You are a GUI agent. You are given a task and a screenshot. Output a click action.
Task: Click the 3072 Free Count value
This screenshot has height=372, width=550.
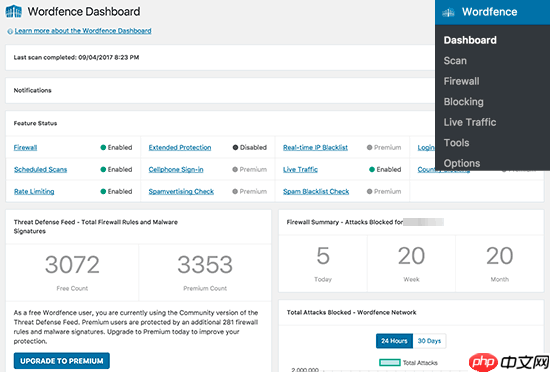click(x=72, y=264)
